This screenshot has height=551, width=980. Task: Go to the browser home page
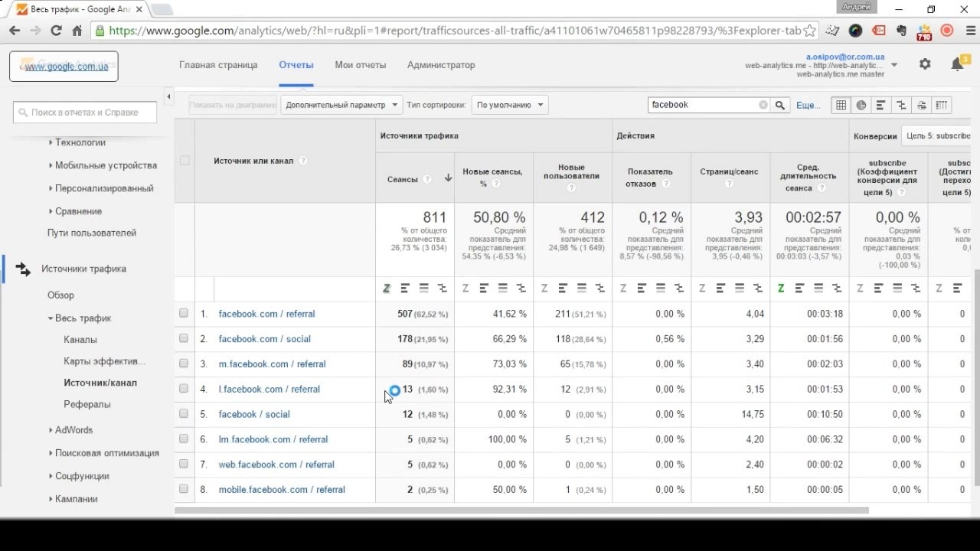(77, 31)
